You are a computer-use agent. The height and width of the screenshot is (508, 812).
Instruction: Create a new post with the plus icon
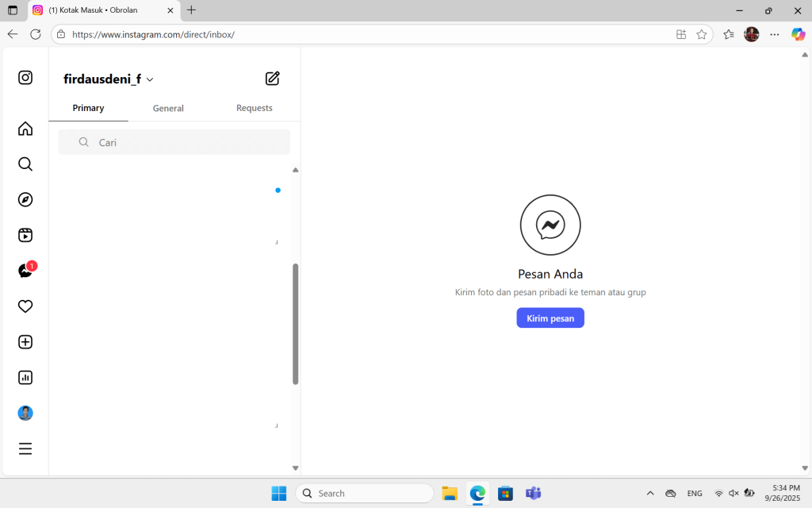[25, 341]
